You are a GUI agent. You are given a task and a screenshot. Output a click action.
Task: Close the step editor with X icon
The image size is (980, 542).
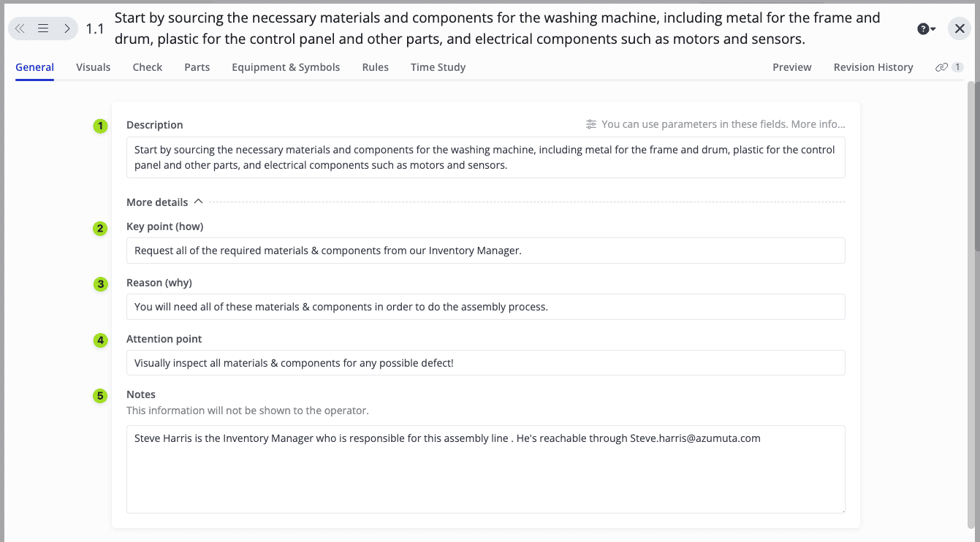pyautogui.click(x=960, y=28)
